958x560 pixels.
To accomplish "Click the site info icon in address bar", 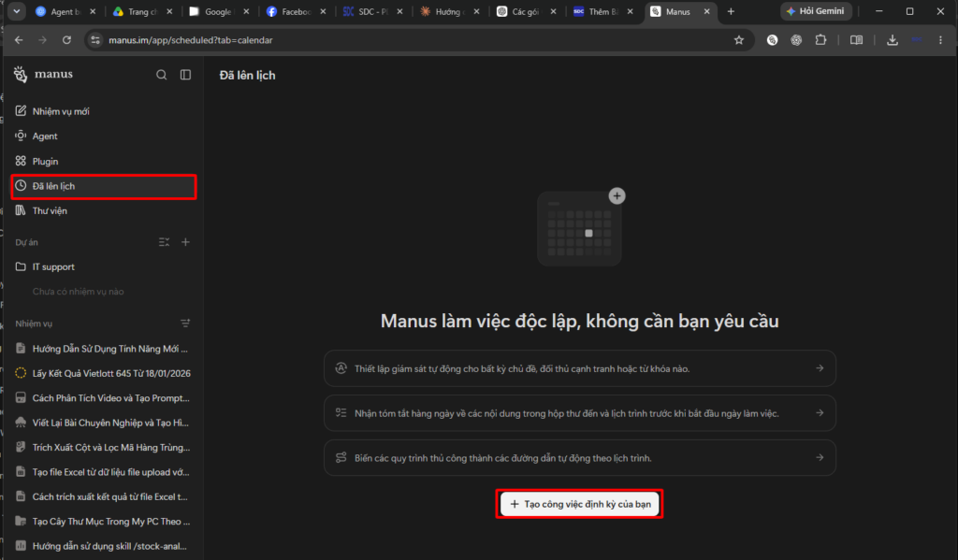I will click(95, 40).
